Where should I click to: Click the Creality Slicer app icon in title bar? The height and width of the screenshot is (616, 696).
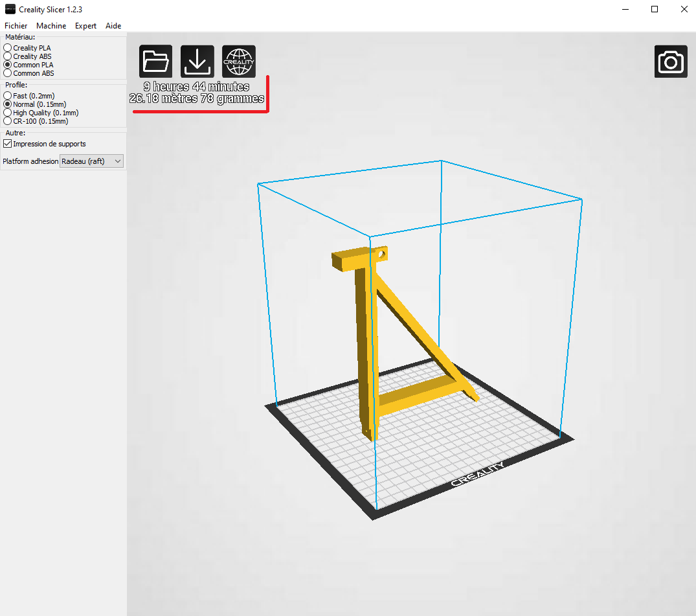(10, 9)
